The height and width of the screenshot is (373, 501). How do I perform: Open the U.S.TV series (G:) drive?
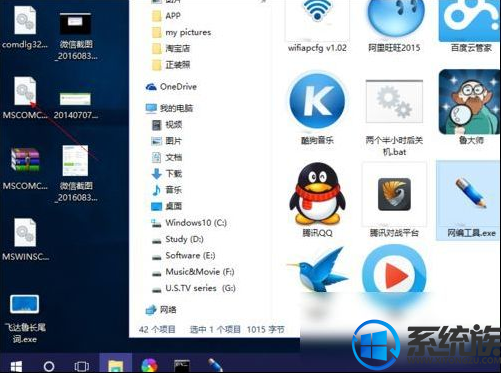tap(193, 288)
